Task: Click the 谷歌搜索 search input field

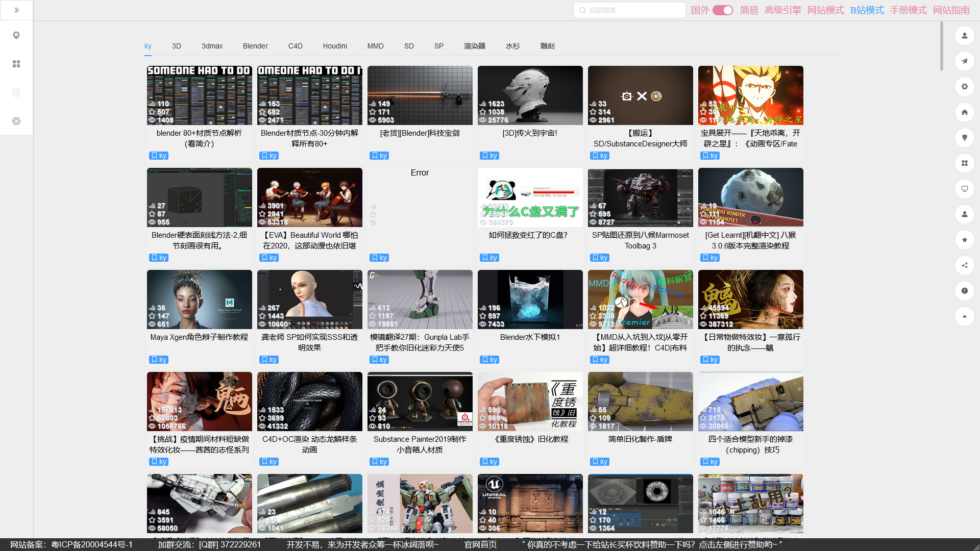Action: coord(633,10)
